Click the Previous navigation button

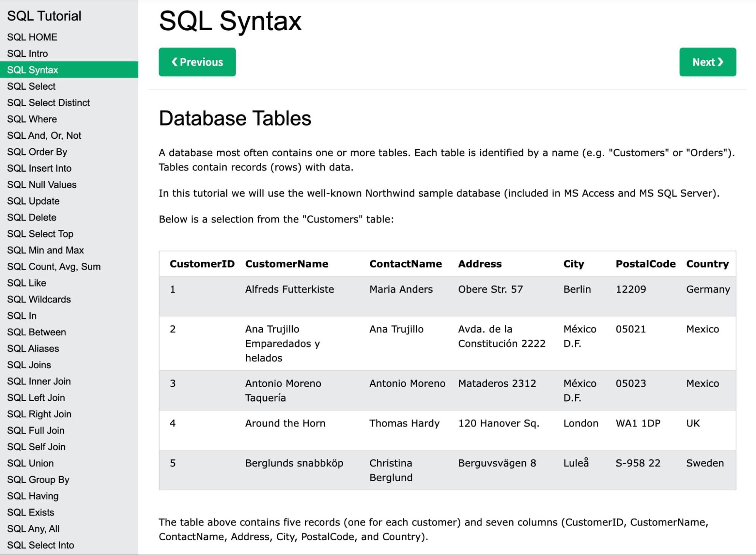pyautogui.click(x=197, y=62)
